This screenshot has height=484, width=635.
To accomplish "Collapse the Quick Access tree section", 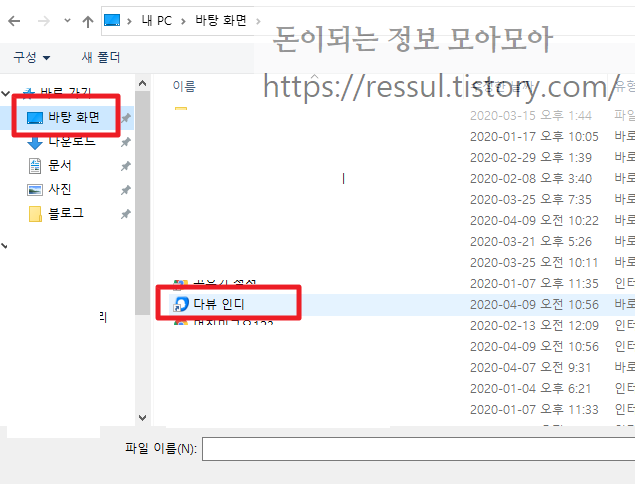I will tap(5, 93).
